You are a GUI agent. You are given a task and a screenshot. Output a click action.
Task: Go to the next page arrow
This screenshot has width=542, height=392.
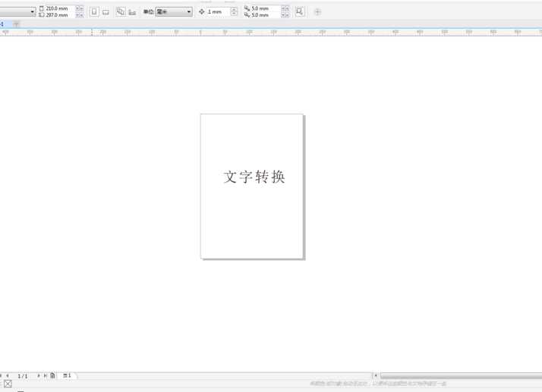click(39, 376)
